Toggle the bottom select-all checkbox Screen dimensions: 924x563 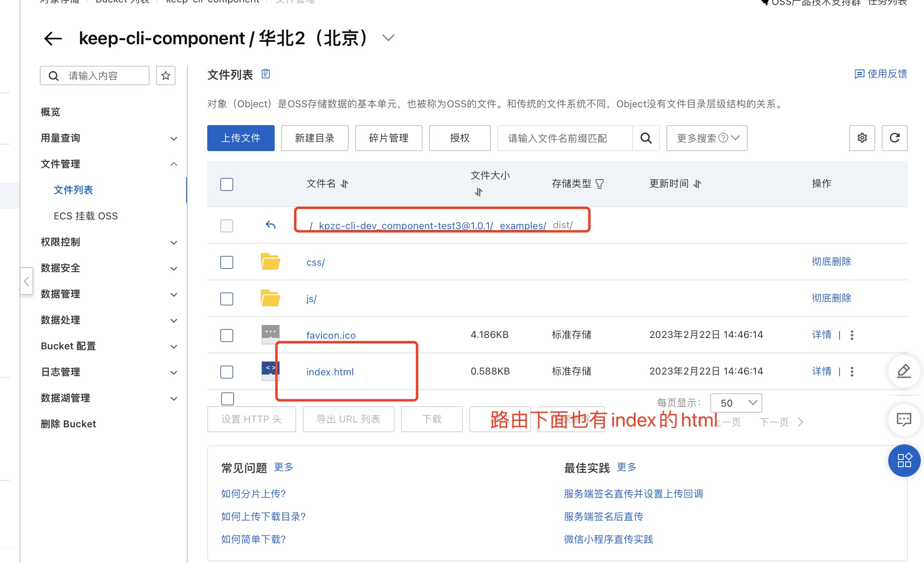point(228,398)
